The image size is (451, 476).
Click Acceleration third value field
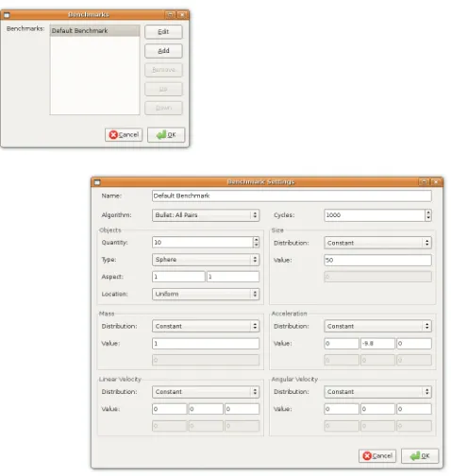click(x=414, y=344)
